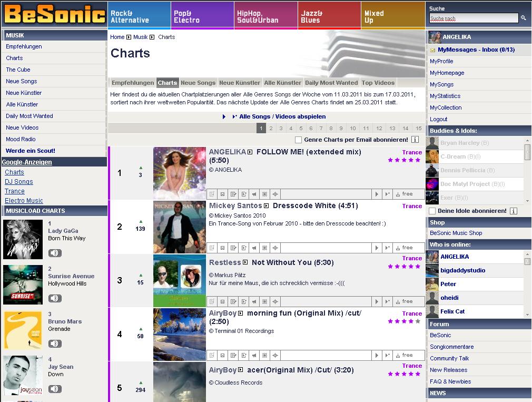This screenshot has width=532, height=402.
Task: Open MyMessages Inbox link
Action: coord(476,50)
